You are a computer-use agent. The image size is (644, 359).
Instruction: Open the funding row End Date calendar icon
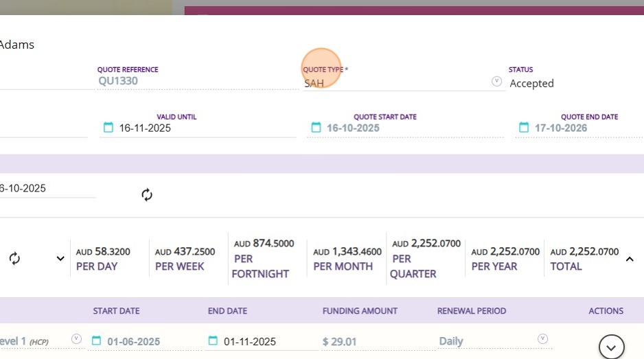[x=213, y=341]
